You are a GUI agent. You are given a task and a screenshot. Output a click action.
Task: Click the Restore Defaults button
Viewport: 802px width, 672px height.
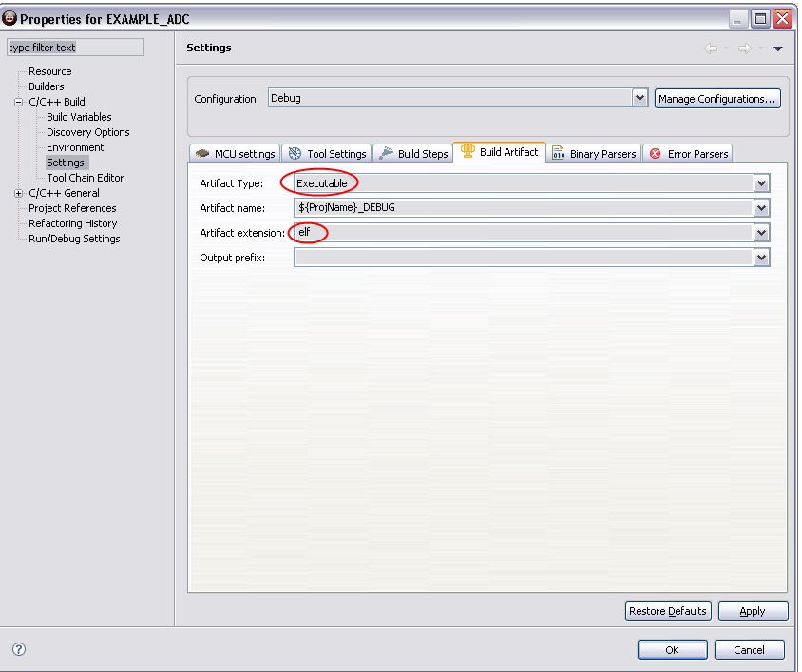668,610
